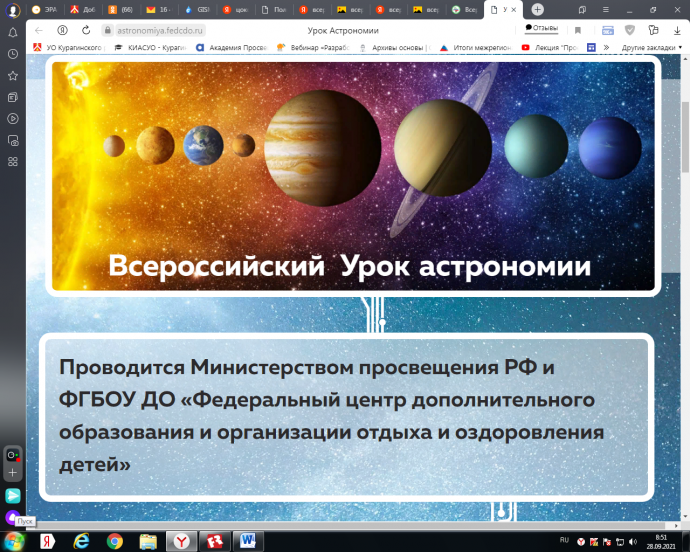The image size is (690, 552).
Task: Launch Alice voice assistant
Action: (12, 516)
